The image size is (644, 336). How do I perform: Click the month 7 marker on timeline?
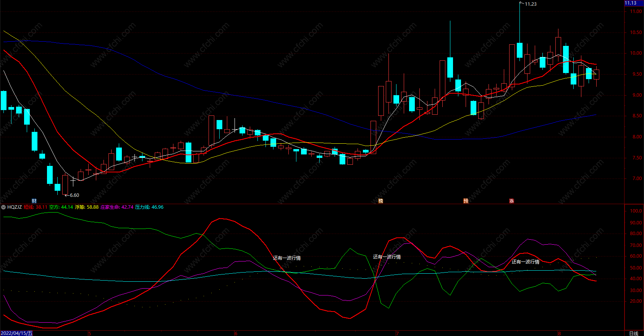397,333
